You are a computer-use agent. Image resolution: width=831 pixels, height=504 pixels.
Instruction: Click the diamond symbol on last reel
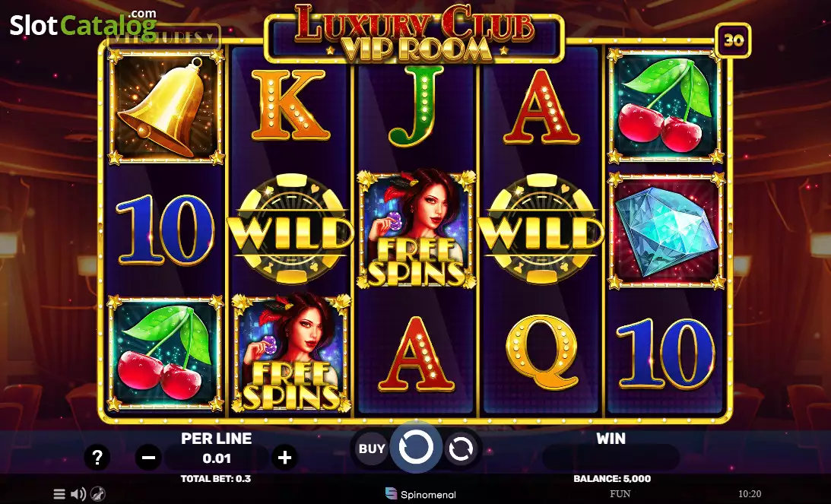click(x=666, y=230)
